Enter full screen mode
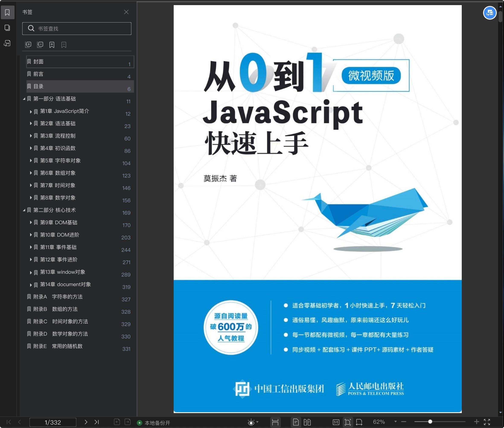Image resolution: width=504 pixels, height=428 pixels. click(487, 422)
